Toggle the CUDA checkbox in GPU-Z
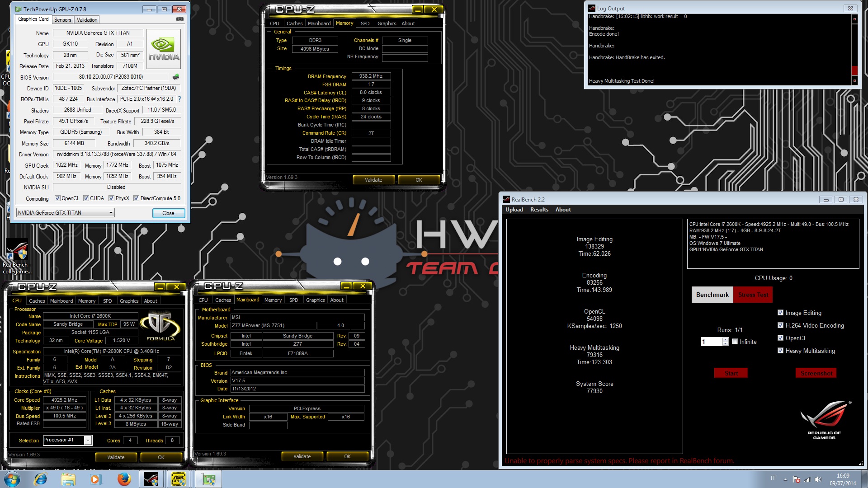The width and height of the screenshot is (868, 488). tap(86, 198)
